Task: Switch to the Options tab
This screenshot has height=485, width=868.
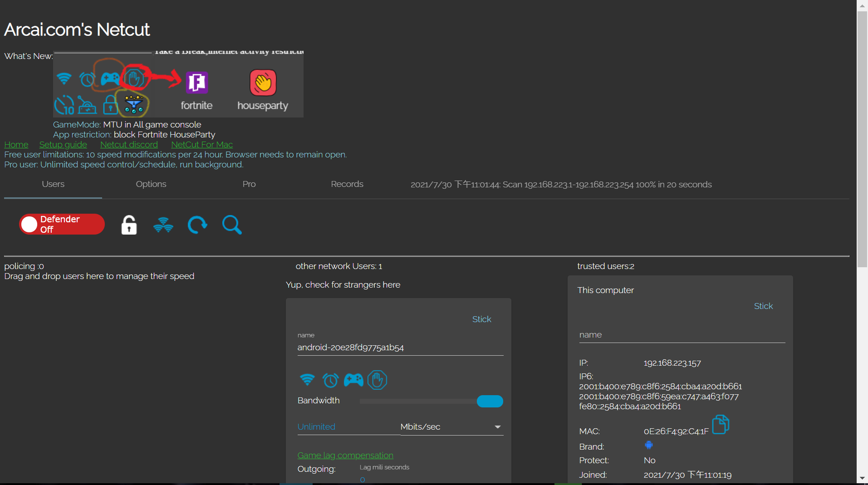Action: tap(151, 184)
